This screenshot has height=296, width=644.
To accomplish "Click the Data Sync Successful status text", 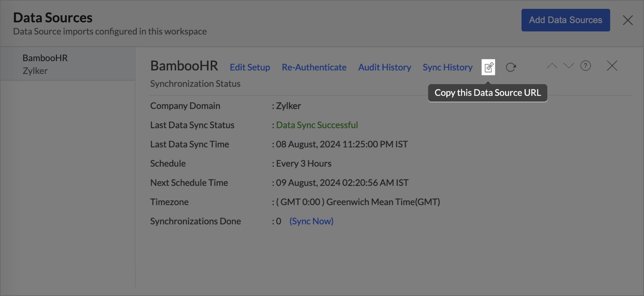I will coord(317,125).
